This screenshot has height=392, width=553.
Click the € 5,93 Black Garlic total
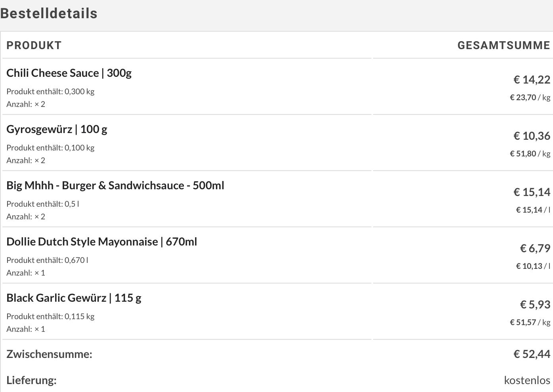[x=535, y=305]
